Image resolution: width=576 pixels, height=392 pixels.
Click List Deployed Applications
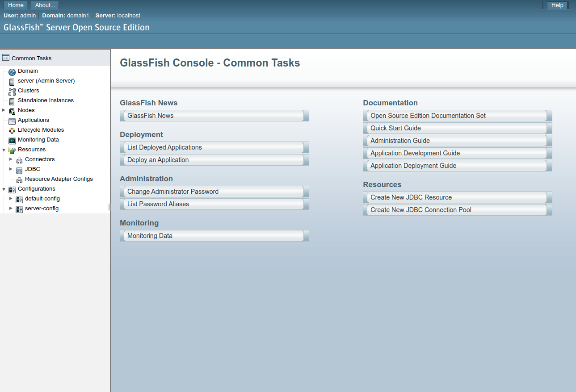214,147
